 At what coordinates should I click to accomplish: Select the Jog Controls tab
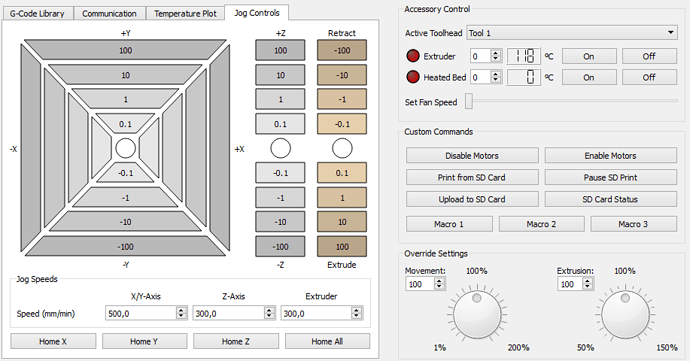pos(257,13)
